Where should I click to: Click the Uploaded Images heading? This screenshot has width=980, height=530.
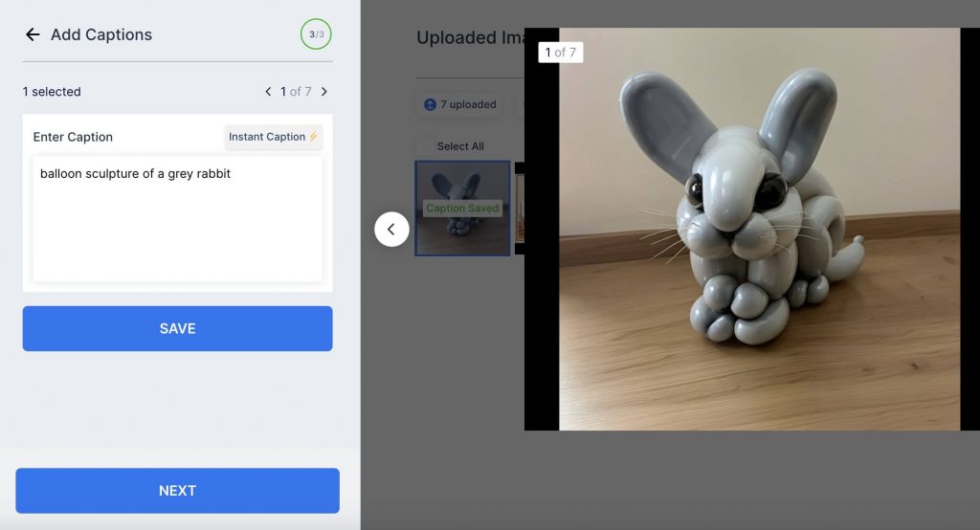pyautogui.click(x=469, y=38)
